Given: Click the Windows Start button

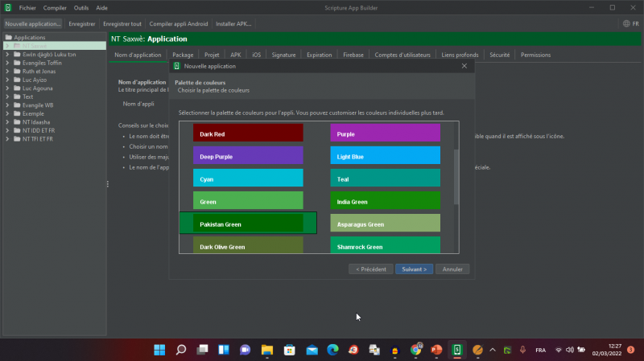Looking at the screenshot, I should 159,350.
